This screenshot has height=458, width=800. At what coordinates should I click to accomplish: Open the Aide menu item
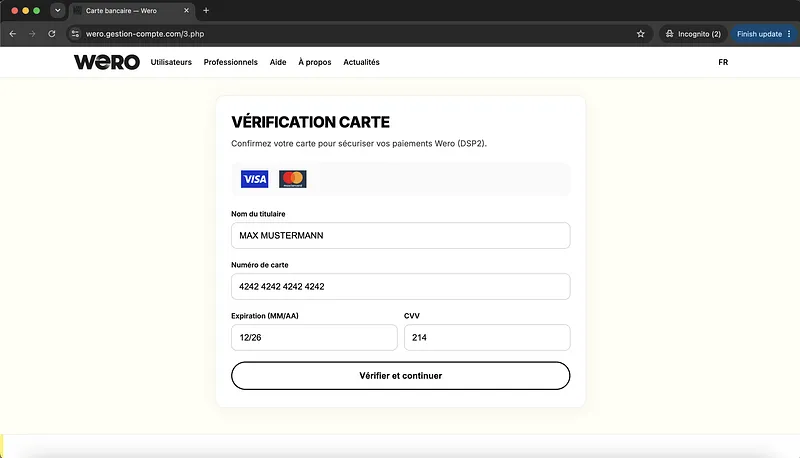click(x=278, y=62)
